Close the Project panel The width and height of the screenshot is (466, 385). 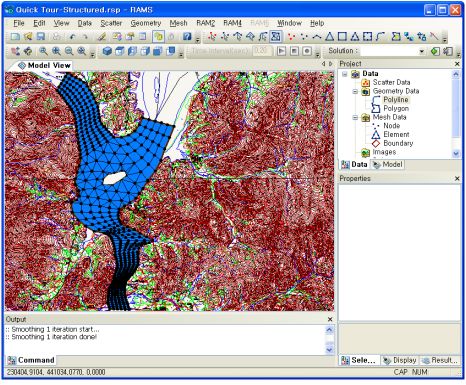457,64
